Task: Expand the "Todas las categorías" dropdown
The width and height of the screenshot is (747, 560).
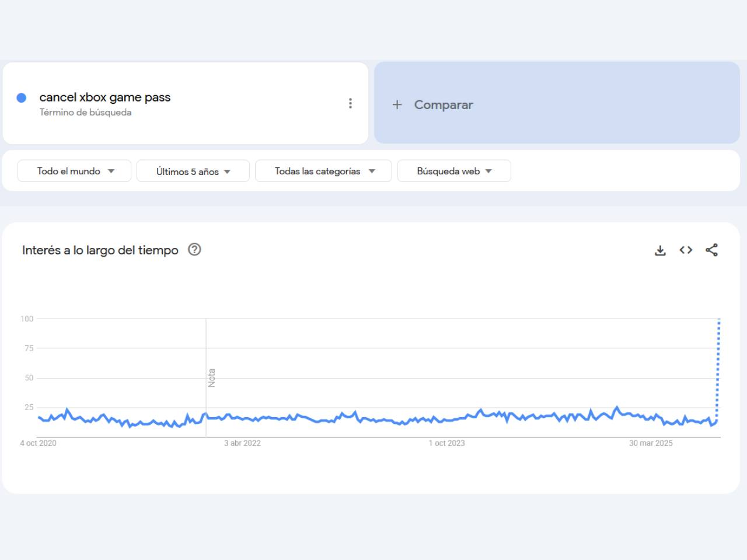Action: click(323, 171)
